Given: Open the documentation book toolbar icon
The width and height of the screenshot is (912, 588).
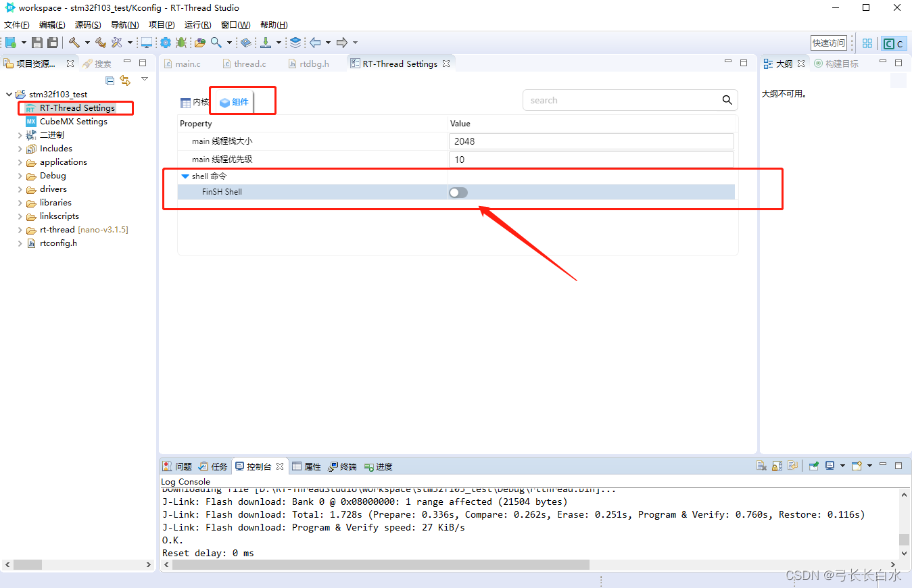Looking at the screenshot, I should click(246, 43).
